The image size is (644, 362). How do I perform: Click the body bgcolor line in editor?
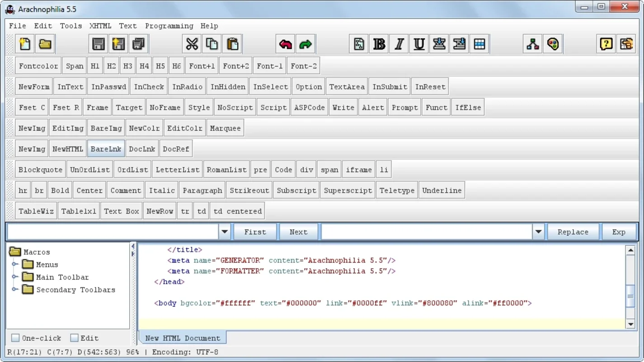pyautogui.click(x=343, y=303)
